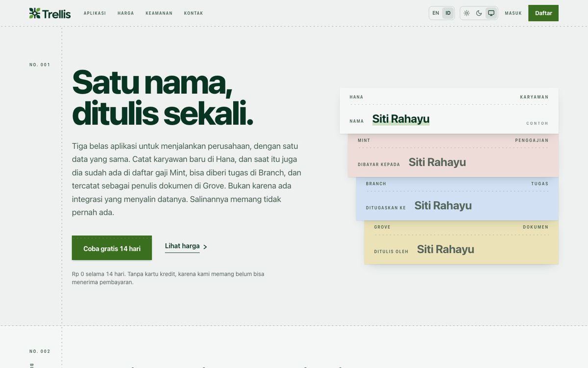The height and width of the screenshot is (368, 588).
Task: Click arrow next to Lihat harga
Action: pos(205,247)
